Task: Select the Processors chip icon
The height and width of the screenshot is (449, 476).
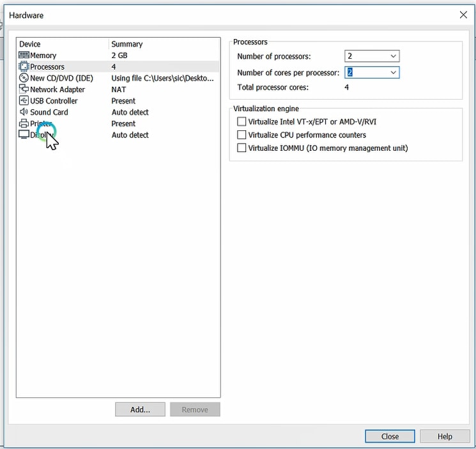Action: pos(24,67)
